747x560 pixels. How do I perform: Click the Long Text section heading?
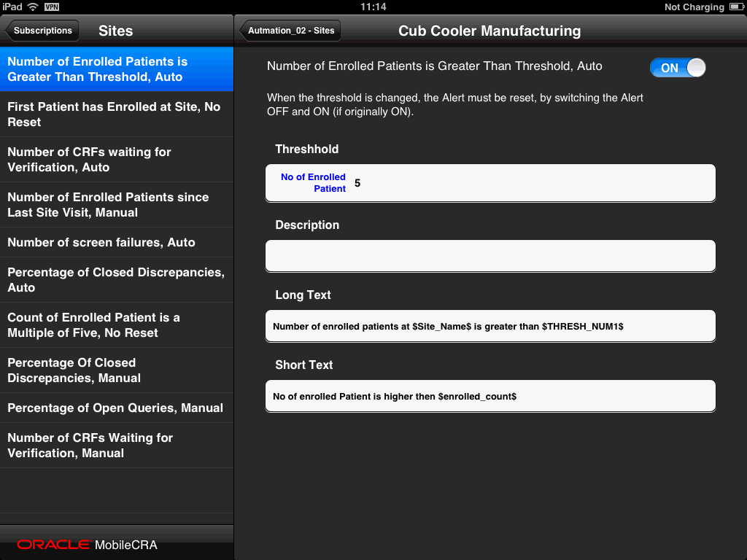(303, 295)
